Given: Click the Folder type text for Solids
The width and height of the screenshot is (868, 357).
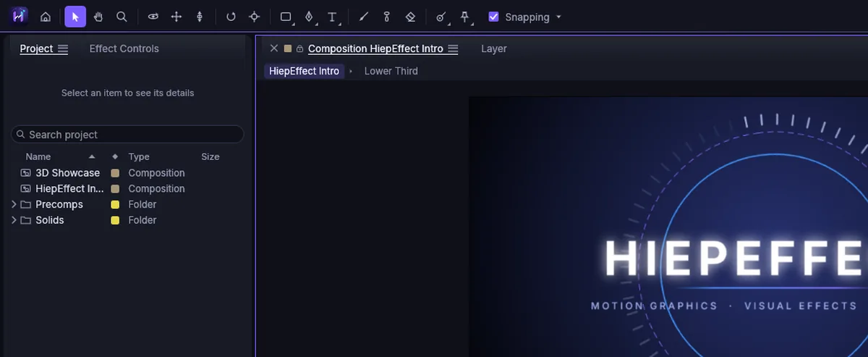Looking at the screenshot, I should (142, 220).
